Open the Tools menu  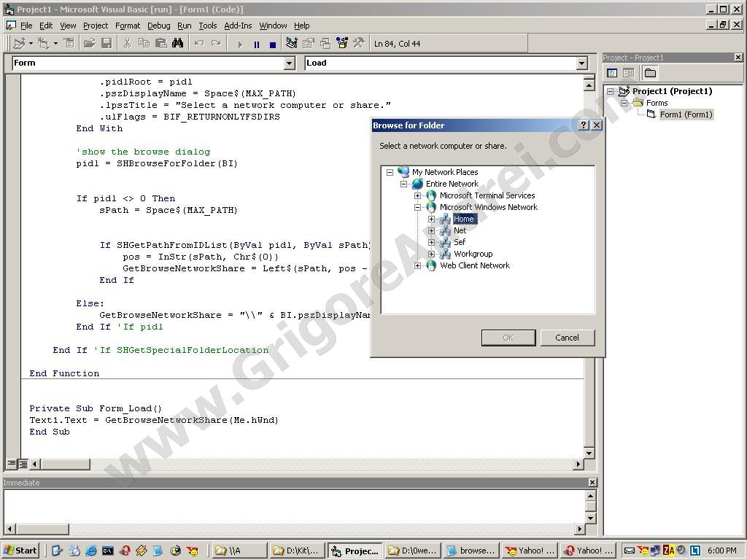[x=208, y=26]
